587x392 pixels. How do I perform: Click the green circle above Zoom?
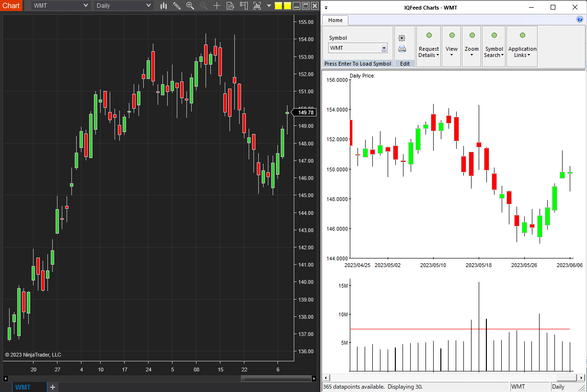click(x=472, y=35)
